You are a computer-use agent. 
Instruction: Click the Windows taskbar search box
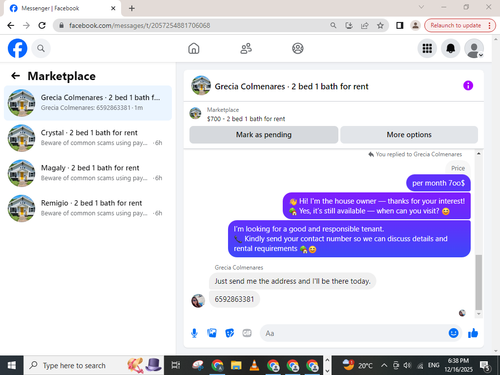(x=93, y=365)
